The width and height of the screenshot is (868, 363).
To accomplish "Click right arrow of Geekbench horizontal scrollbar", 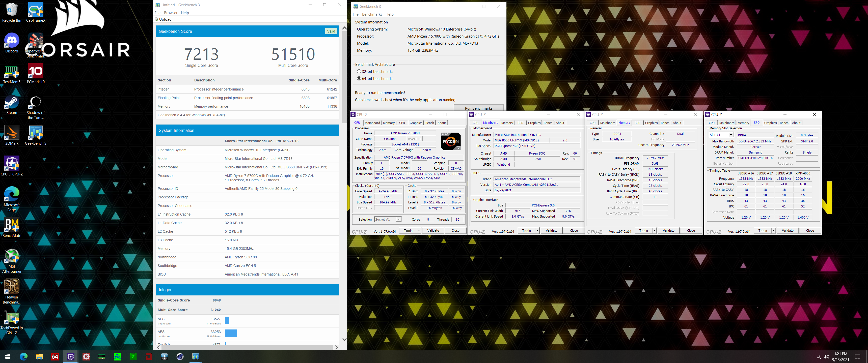I will click(x=336, y=347).
